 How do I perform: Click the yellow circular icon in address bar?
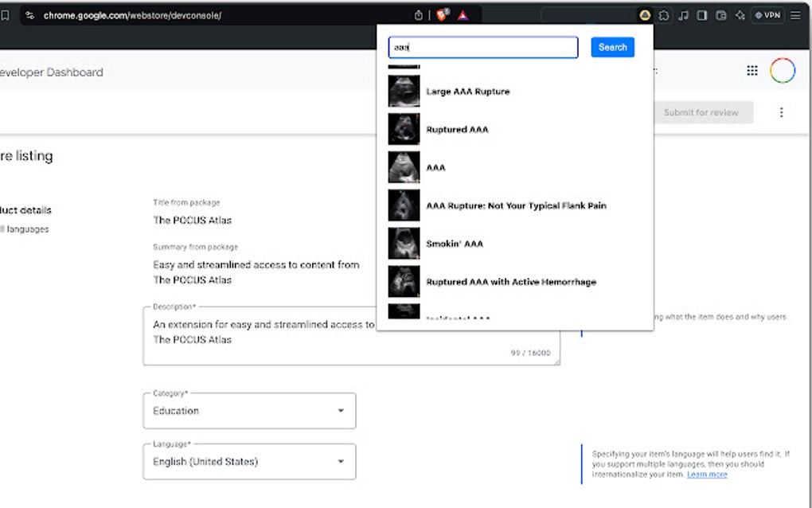(643, 15)
